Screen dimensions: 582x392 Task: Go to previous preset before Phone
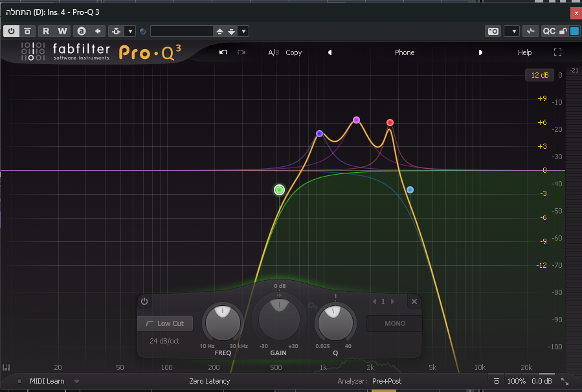pos(330,52)
